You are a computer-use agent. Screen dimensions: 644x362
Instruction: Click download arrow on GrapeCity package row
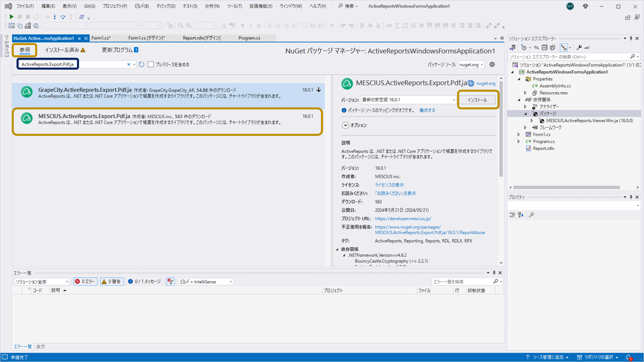tap(319, 90)
